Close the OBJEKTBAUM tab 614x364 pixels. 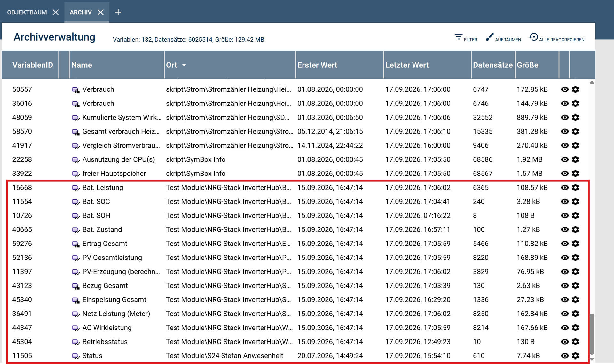click(x=56, y=12)
